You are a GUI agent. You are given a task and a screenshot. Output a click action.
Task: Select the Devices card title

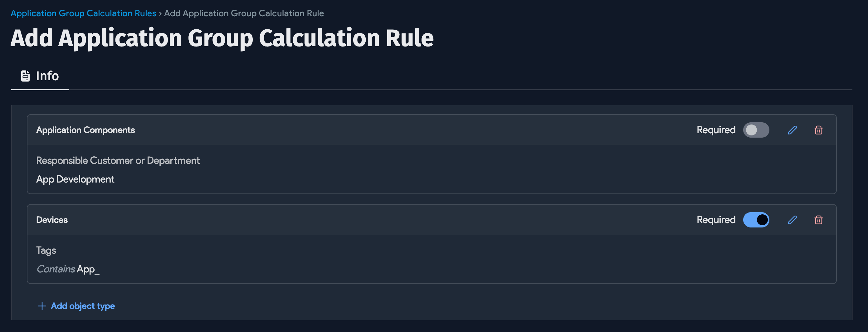click(52, 220)
